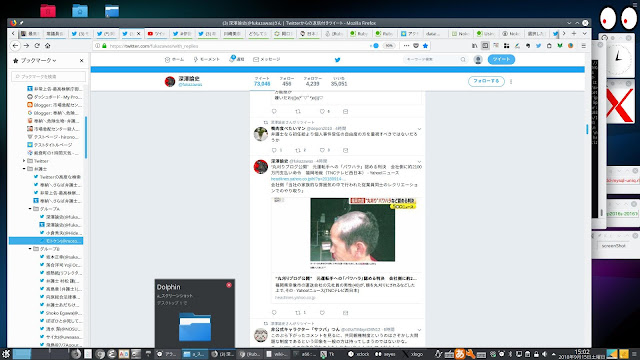
Task: Go back using the Firefox back arrow
Action: click(16, 46)
